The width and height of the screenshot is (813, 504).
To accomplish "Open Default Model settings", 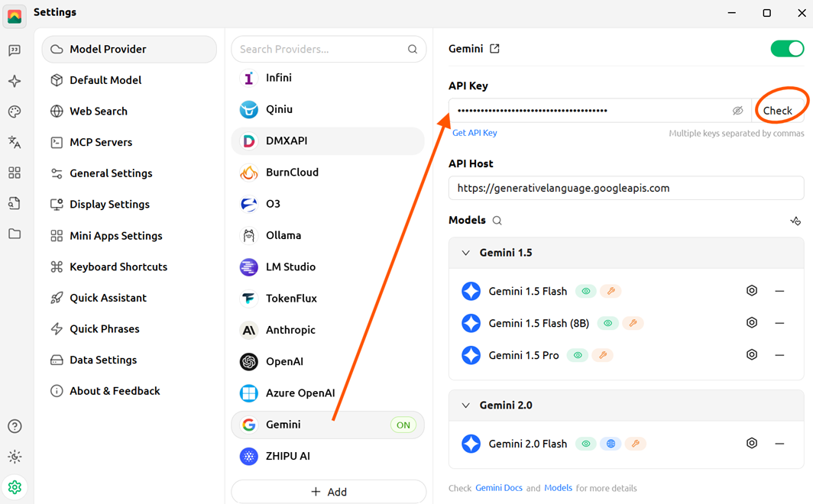I will coord(129,80).
